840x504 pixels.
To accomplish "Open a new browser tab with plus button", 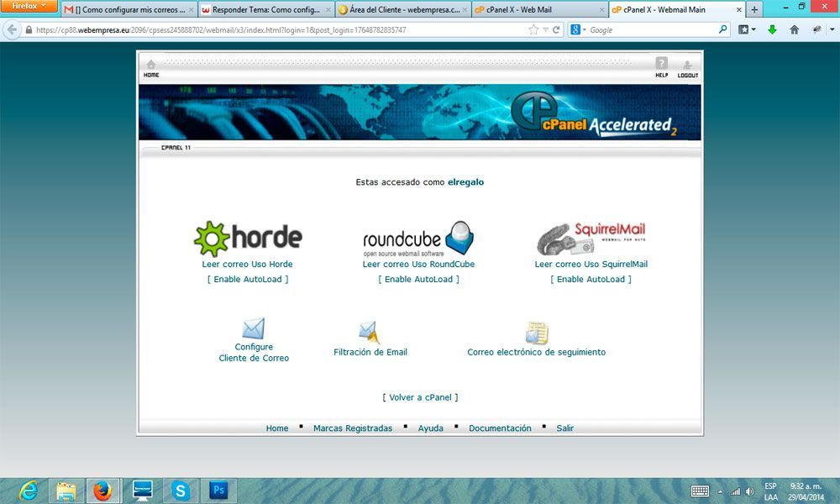I will coord(754,9).
